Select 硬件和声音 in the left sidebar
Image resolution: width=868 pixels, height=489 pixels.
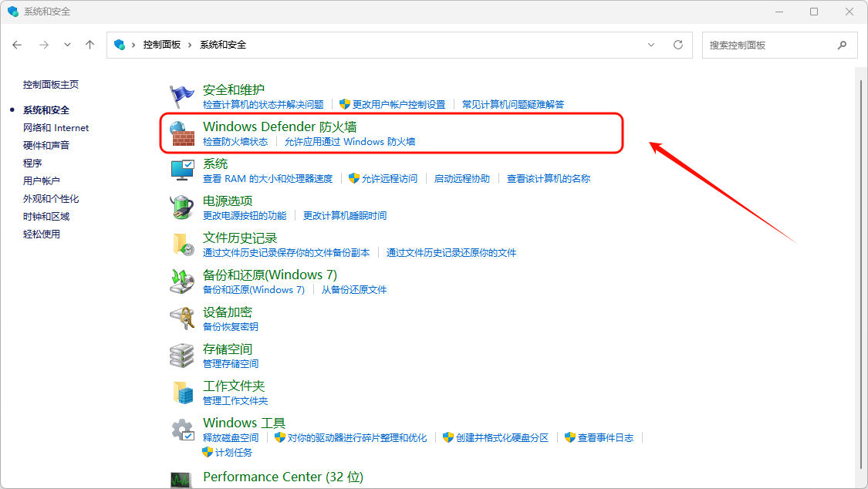46,146
